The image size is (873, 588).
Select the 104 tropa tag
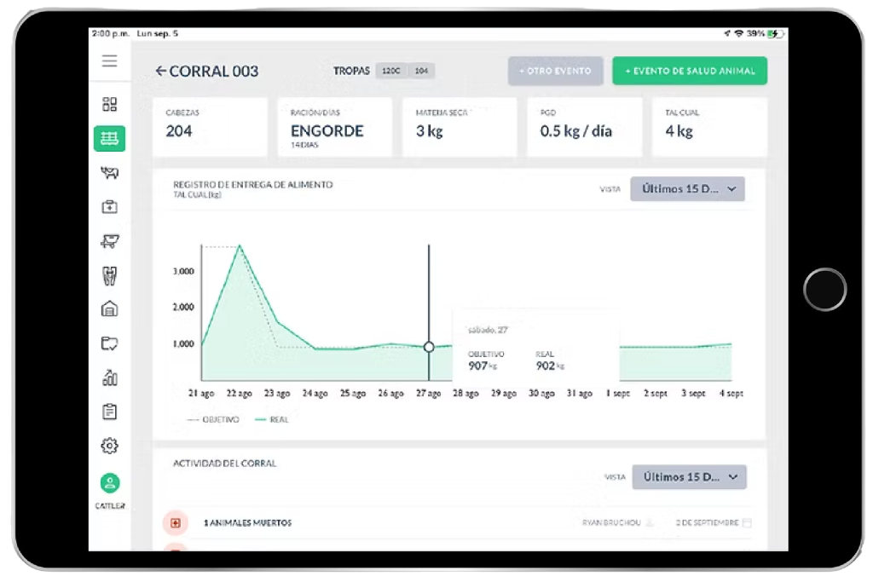click(421, 71)
